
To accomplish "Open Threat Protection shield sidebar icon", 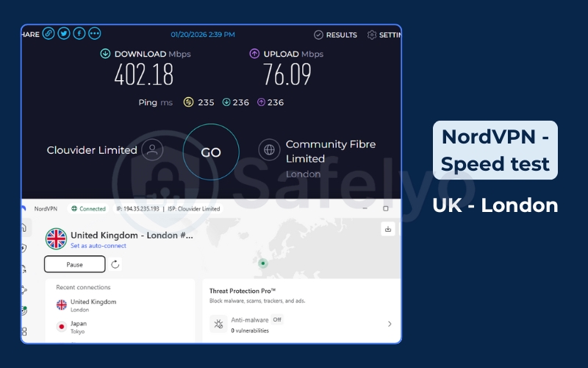I will coord(24,248).
